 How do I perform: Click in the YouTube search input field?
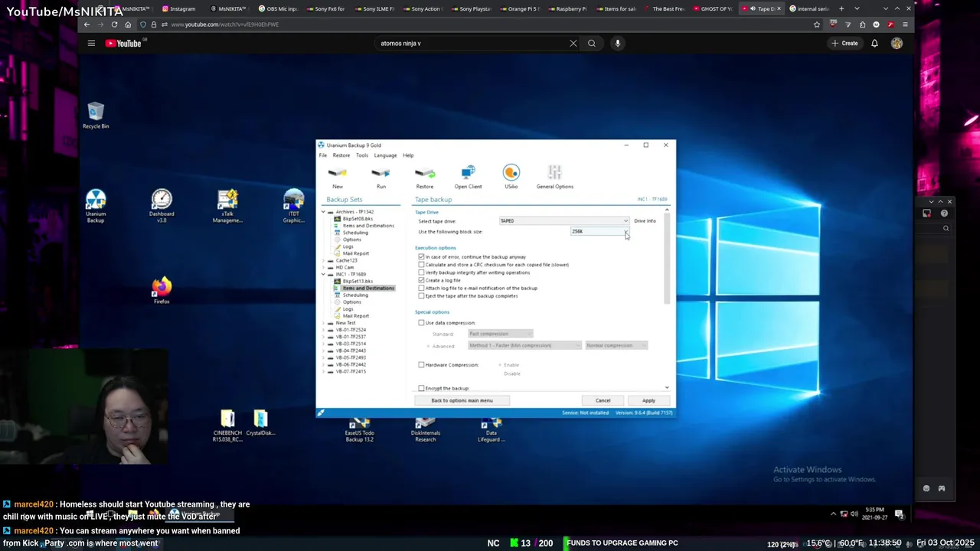click(x=471, y=43)
